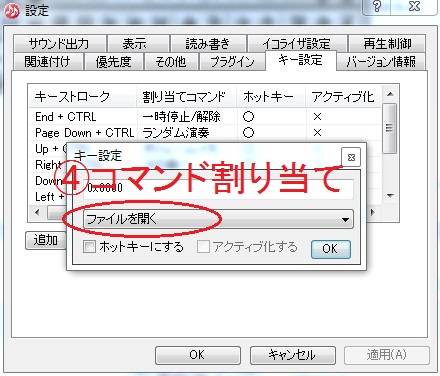Click the horizontal scroll-right arrow
The width and height of the screenshot is (440, 376).
373,212
